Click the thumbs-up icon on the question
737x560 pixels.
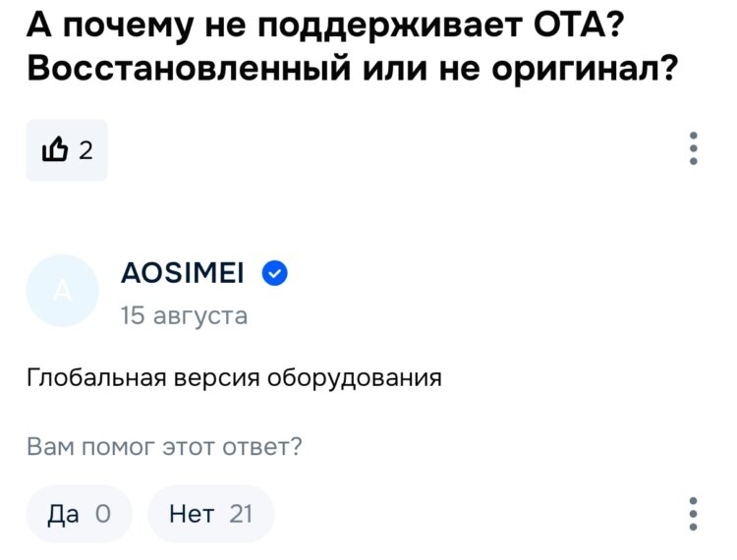pos(55,150)
